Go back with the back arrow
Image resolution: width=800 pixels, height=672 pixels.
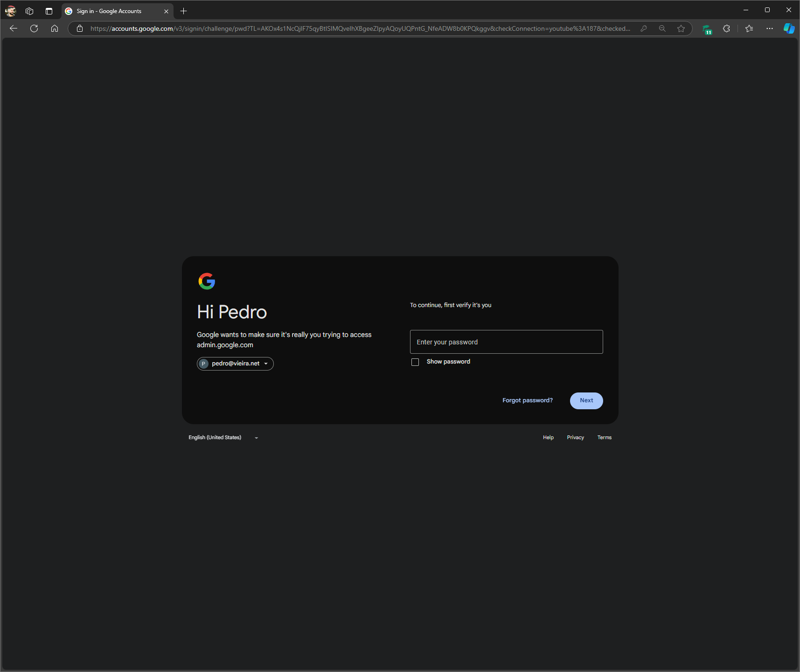(14, 28)
